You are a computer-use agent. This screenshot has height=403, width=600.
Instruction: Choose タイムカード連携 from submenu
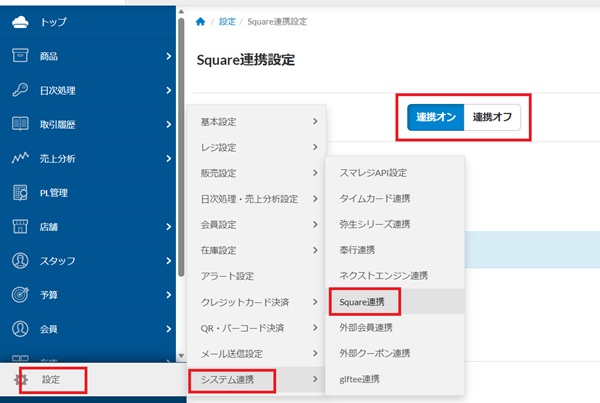[395, 198]
